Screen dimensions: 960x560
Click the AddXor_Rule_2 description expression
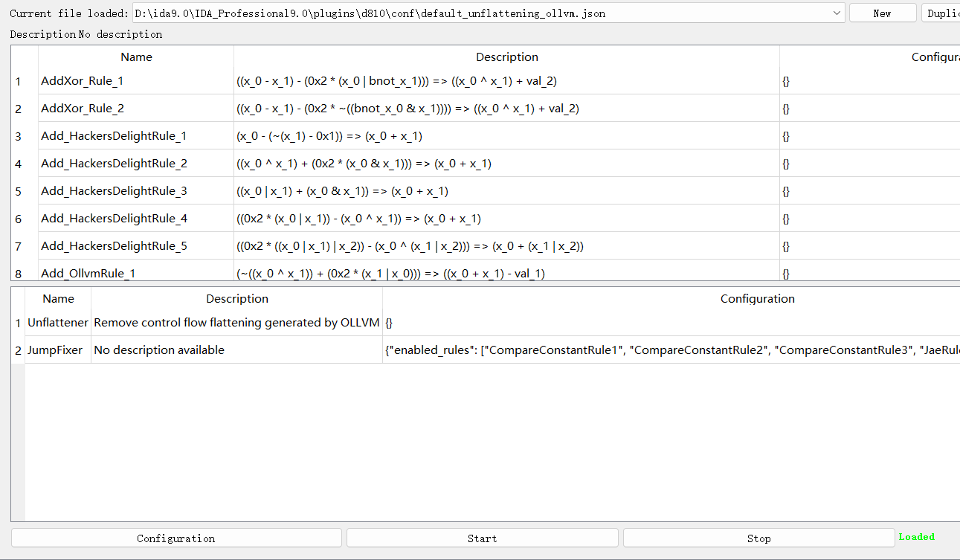coord(408,108)
